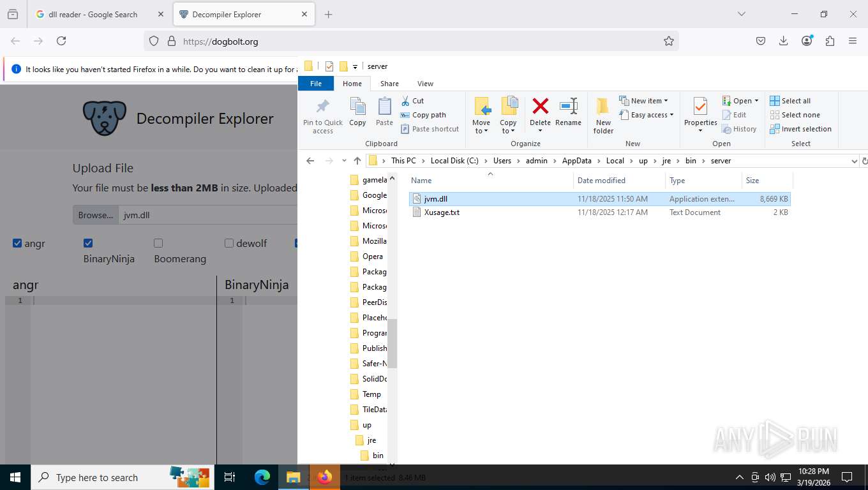The height and width of the screenshot is (490, 868).
Task: Click Select all in ribbon
Action: click(790, 101)
